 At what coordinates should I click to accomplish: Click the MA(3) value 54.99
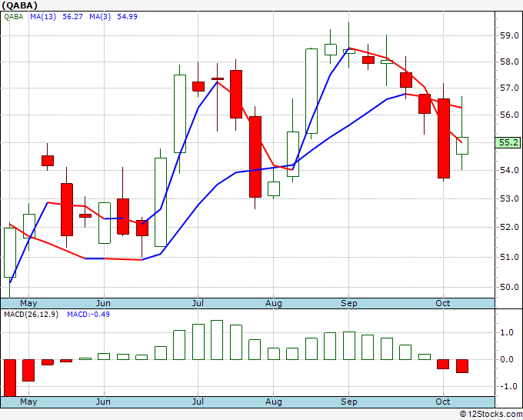click(127, 17)
